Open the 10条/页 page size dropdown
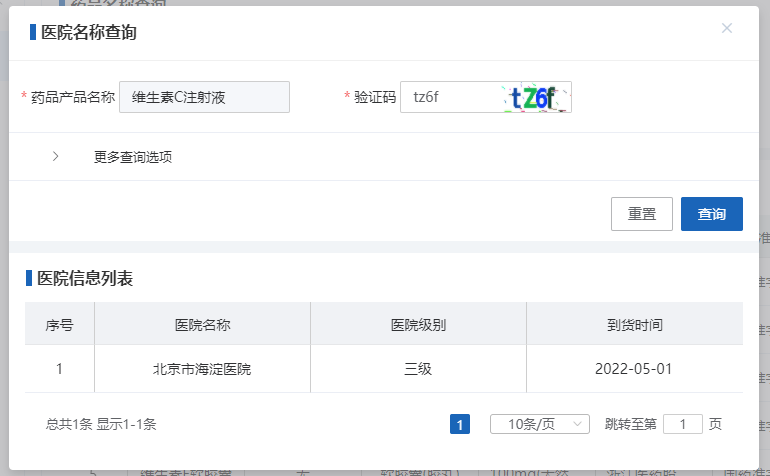The image size is (770, 476). 539,424
